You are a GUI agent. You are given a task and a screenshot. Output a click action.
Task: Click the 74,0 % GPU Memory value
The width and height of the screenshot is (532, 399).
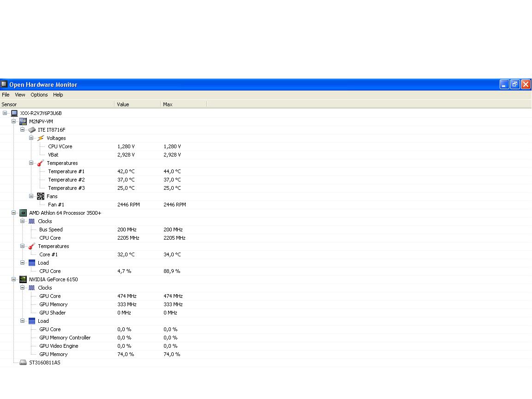click(126, 354)
